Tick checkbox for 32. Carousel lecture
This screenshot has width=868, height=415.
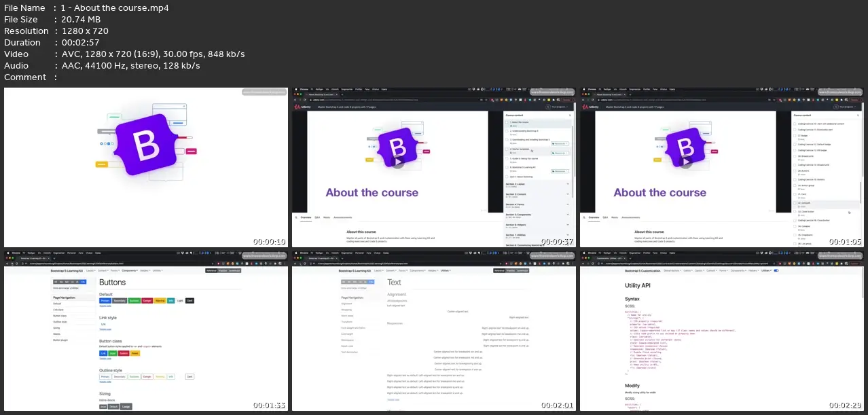[795, 203]
